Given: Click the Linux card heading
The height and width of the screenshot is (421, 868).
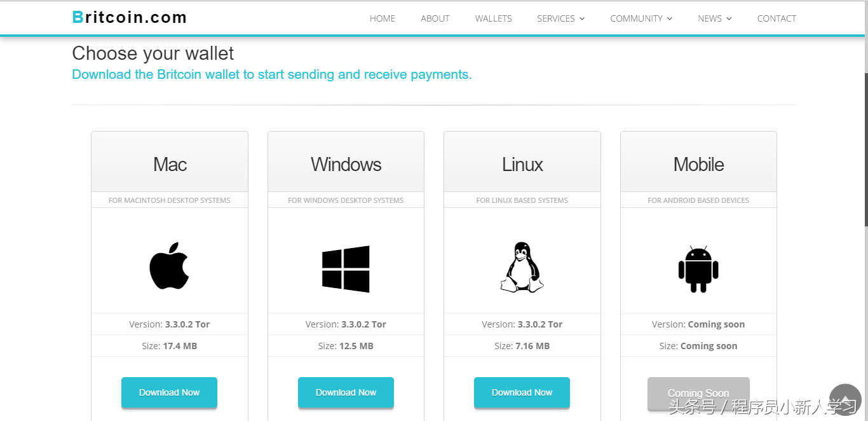Looking at the screenshot, I should pyautogui.click(x=522, y=165).
